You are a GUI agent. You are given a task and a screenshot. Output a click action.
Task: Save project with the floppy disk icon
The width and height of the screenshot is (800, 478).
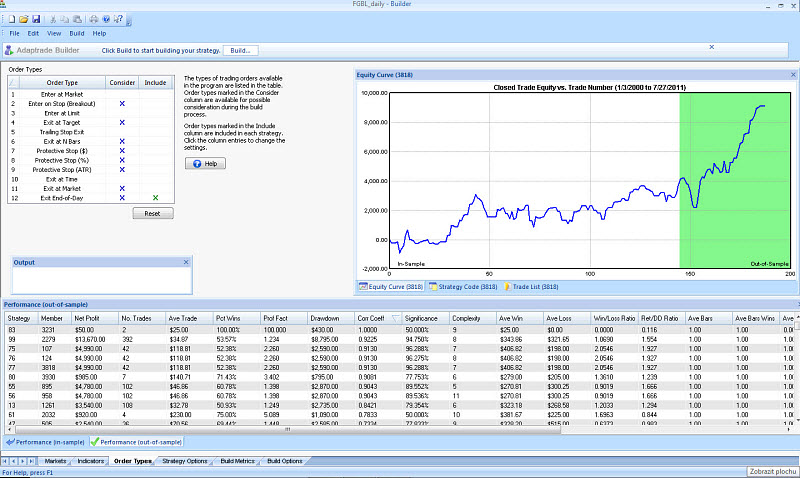(x=36, y=19)
